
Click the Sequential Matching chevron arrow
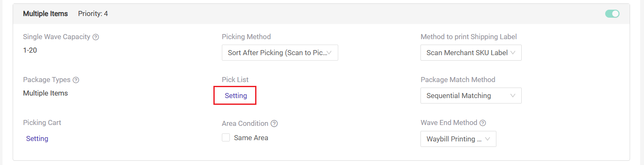pos(513,96)
